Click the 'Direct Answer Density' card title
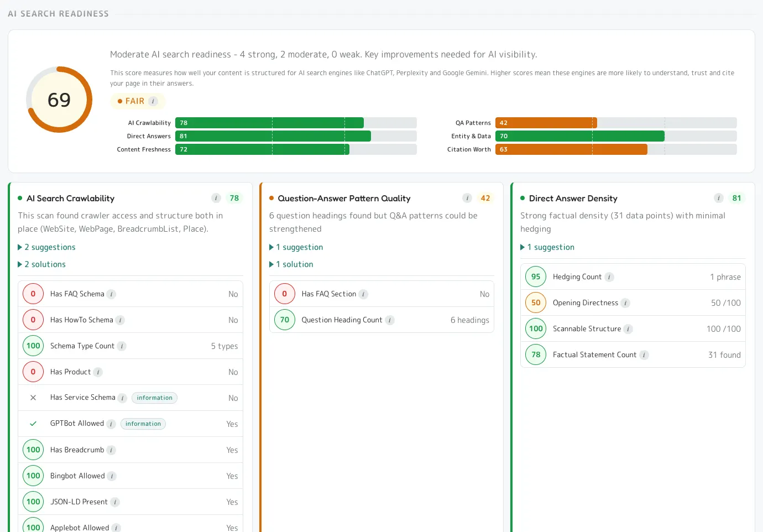Screen dimensions: 763x532 (x=573, y=199)
